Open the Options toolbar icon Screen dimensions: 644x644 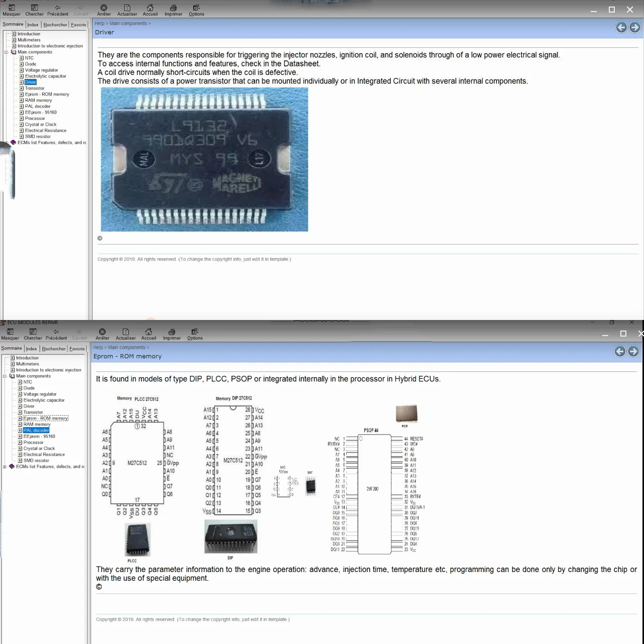(x=196, y=9)
